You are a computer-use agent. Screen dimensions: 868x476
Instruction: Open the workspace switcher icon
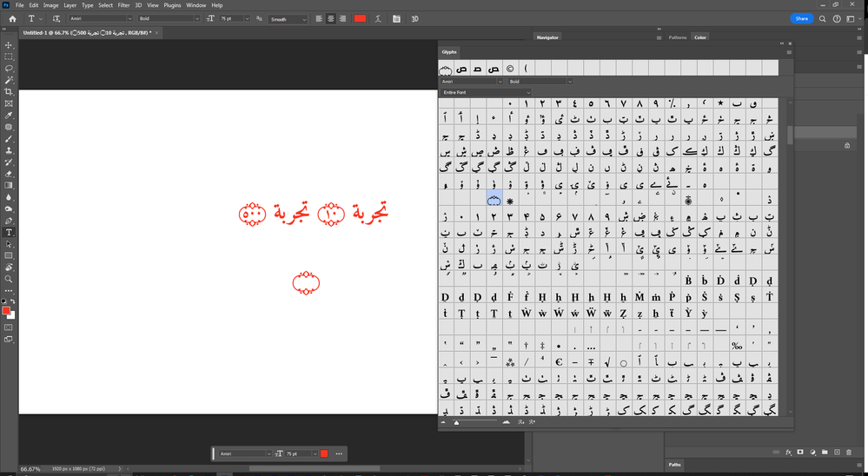tap(851, 19)
